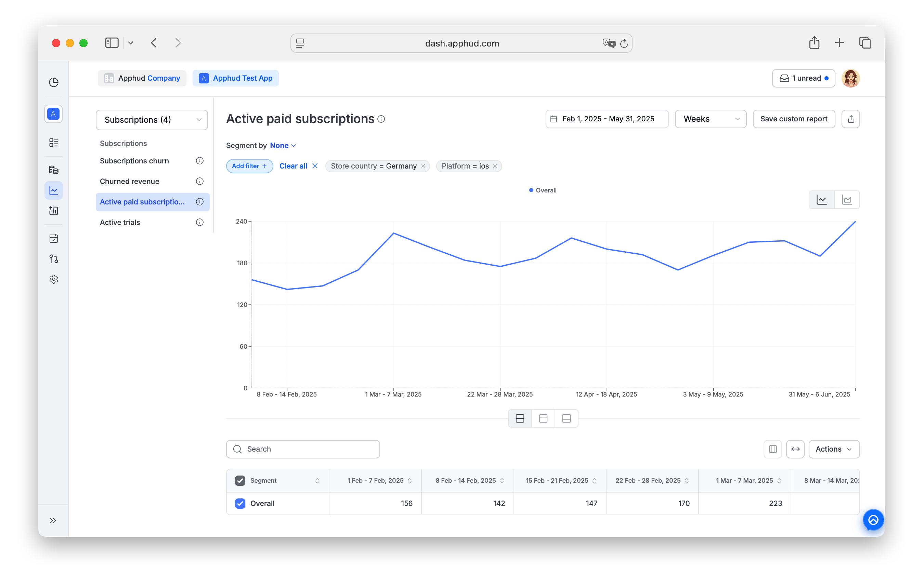Screen dimensions: 923x588
Task: Remove the Store country Germany filter
Action: pos(423,166)
